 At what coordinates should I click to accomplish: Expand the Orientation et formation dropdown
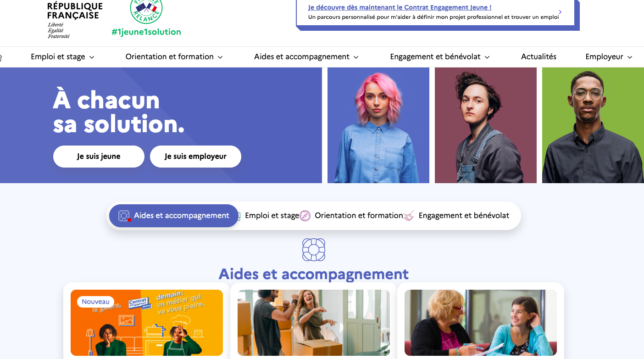tap(174, 57)
